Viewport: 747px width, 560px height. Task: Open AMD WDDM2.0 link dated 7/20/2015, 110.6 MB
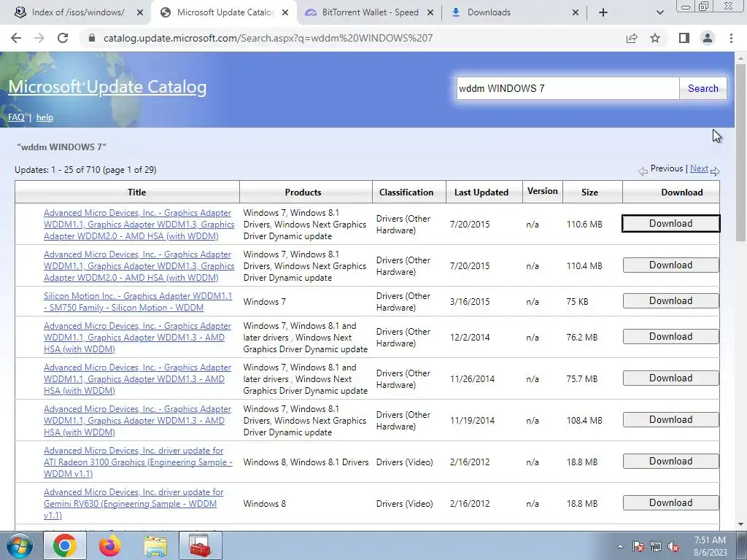pyautogui.click(x=139, y=225)
